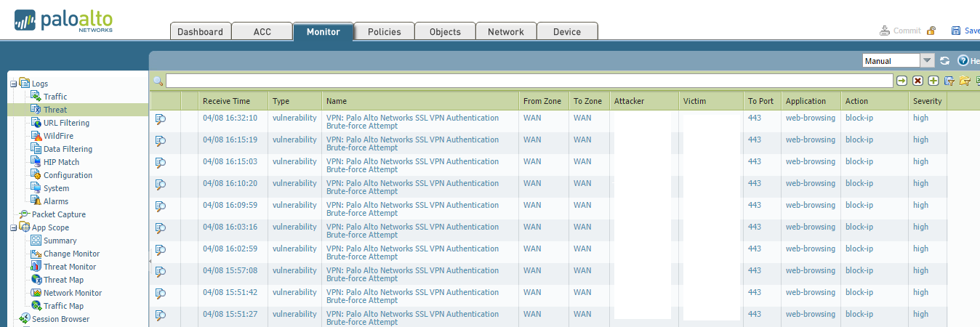
Task: Click the Load Filter folder icon
Action: tap(965, 81)
